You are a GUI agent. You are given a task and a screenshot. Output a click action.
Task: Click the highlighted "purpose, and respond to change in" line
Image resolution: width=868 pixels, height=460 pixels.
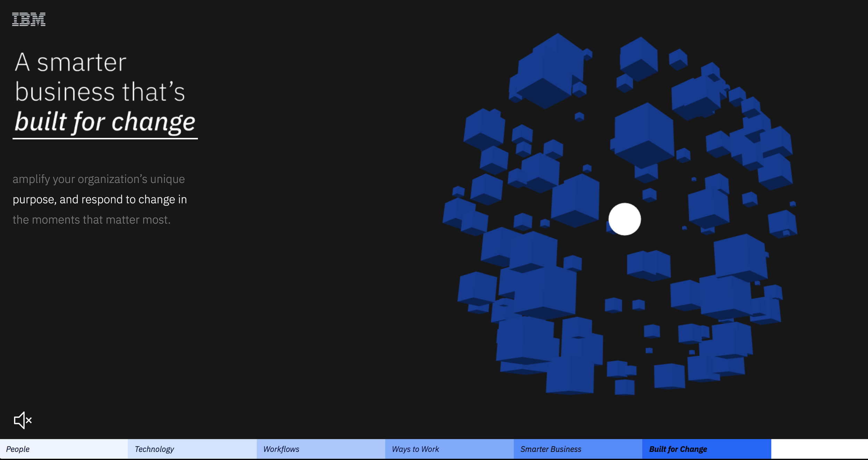pos(100,199)
